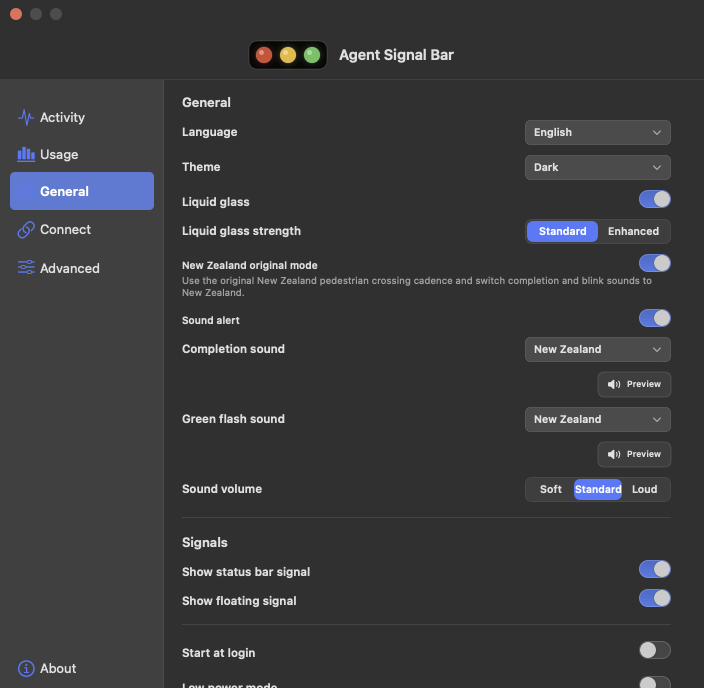This screenshot has width=704, height=688.
Task: Preview the completion sound
Action: (634, 384)
